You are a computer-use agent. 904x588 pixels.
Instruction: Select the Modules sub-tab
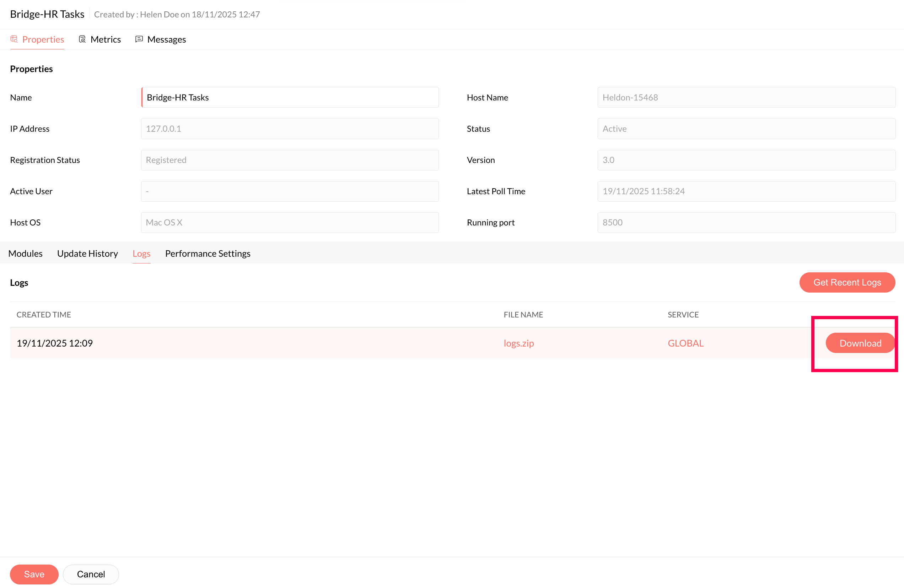[x=25, y=254]
